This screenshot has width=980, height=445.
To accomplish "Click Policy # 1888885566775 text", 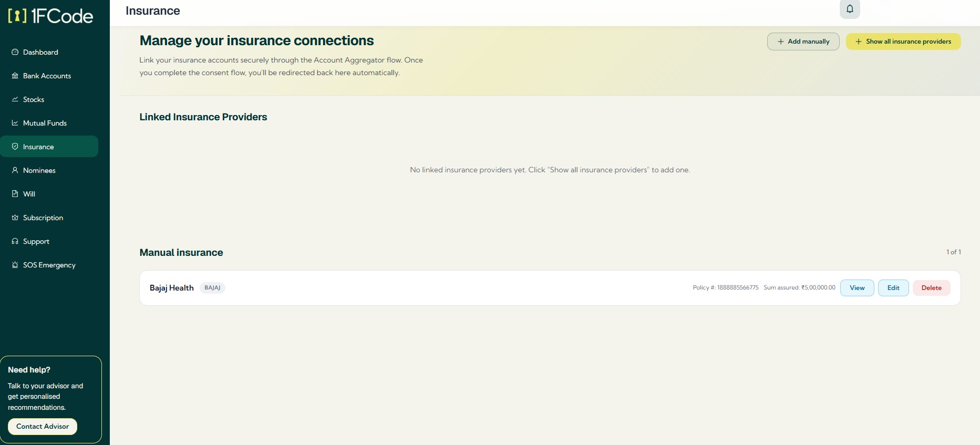I will (726, 288).
